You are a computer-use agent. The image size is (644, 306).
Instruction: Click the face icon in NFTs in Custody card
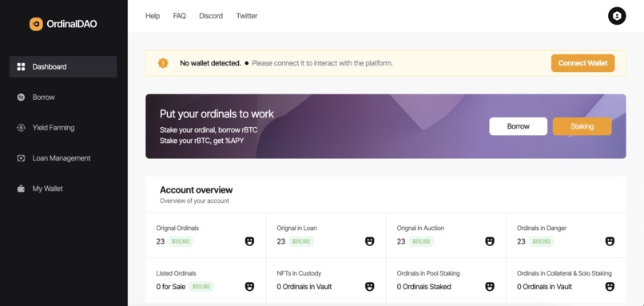pos(370,287)
